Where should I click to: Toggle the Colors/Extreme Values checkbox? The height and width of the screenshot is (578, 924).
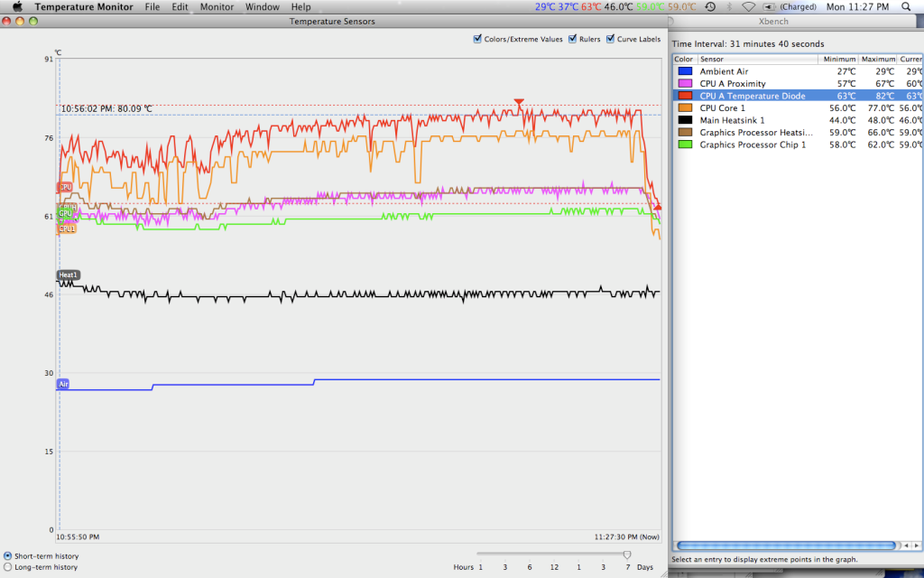[x=478, y=39]
